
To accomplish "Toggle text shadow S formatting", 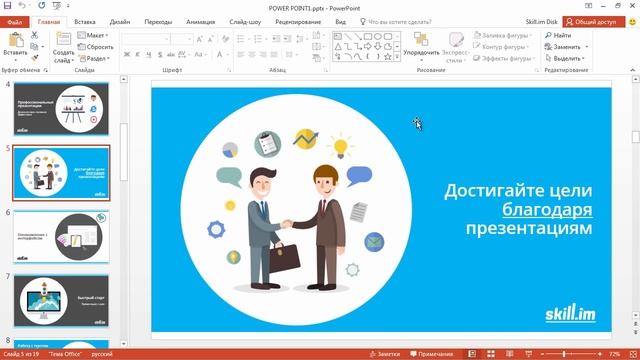I will pyautogui.click(x=160, y=54).
